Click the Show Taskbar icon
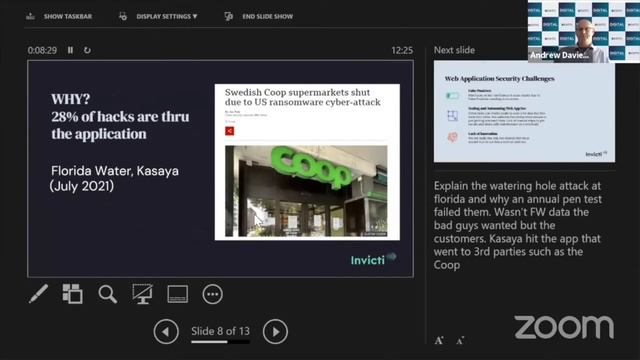 click(x=30, y=16)
